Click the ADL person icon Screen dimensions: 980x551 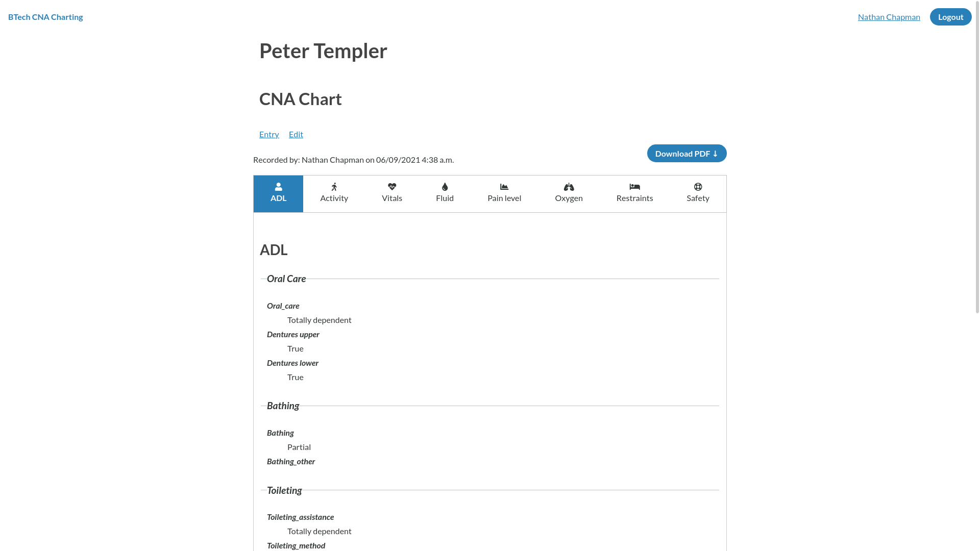(278, 187)
